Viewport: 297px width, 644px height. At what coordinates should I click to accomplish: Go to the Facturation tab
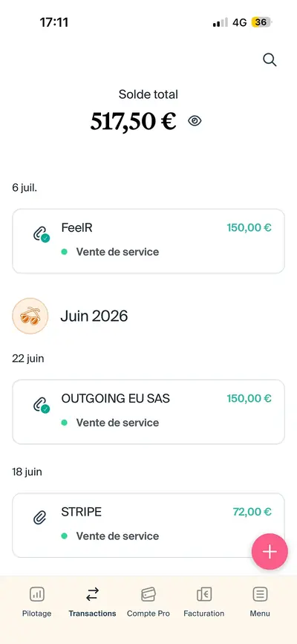click(203, 602)
